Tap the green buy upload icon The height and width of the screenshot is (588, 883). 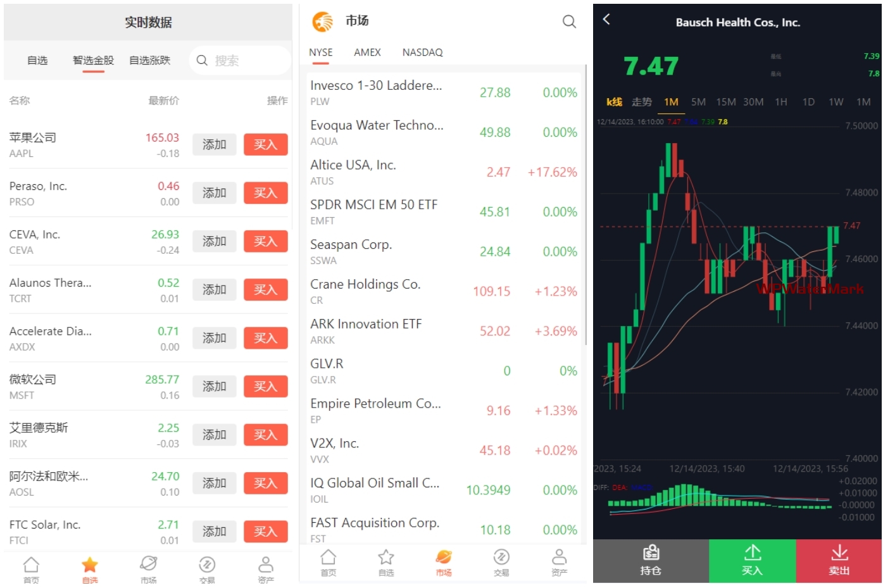pyautogui.click(x=752, y=553)
